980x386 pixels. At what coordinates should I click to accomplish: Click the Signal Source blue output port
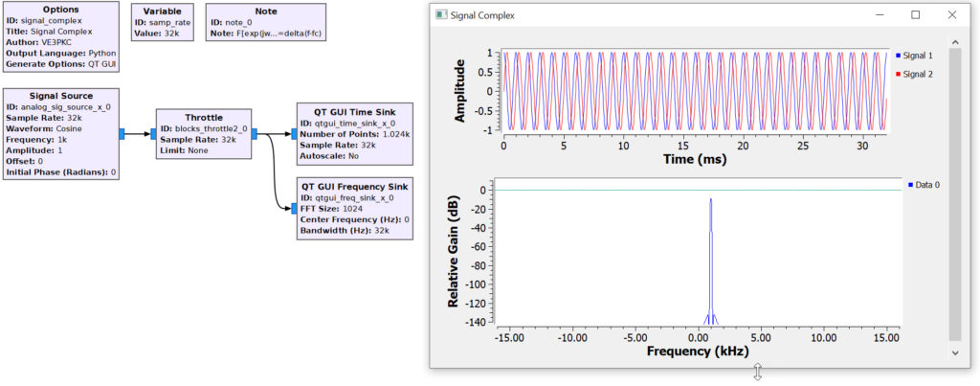pyautogui.click(x=122, y=133)
